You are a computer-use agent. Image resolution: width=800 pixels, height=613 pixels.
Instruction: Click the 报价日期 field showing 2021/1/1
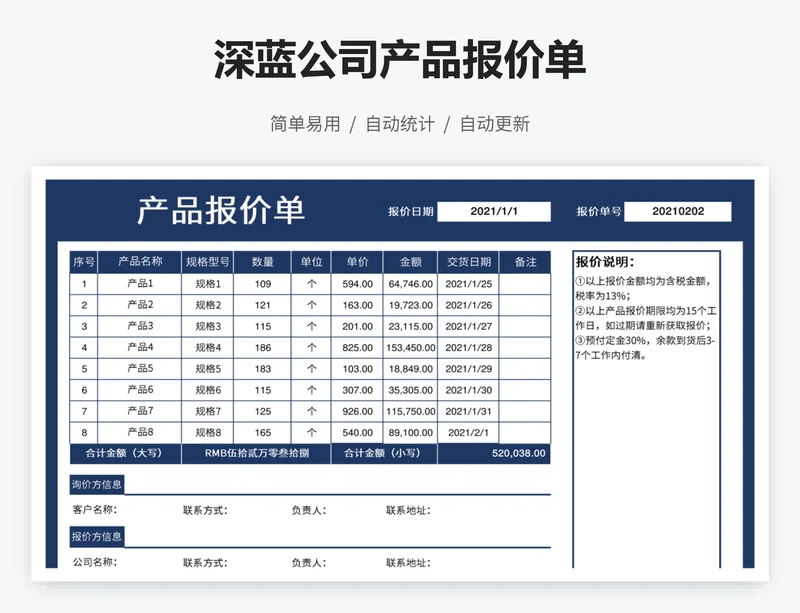tap(494, 212)
